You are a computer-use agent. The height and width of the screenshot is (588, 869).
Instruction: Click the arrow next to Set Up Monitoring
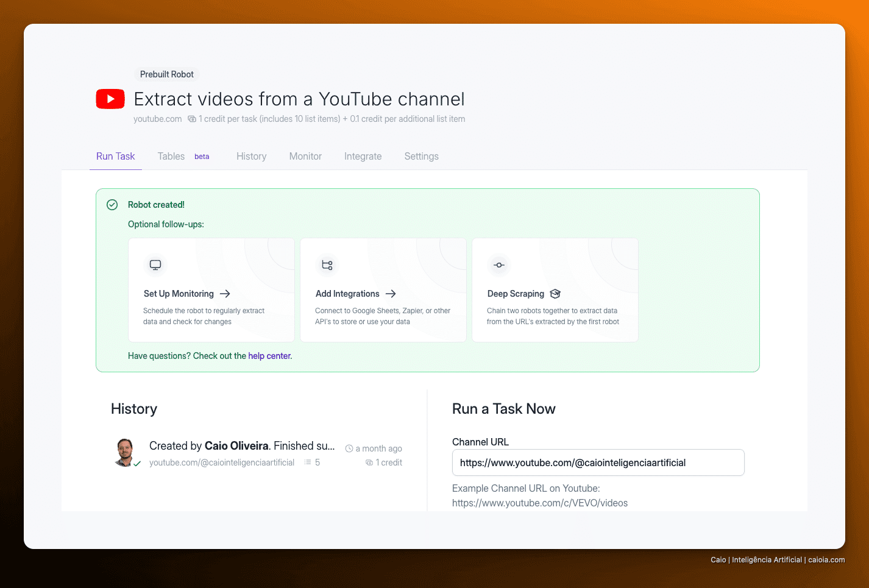point(225,294)
